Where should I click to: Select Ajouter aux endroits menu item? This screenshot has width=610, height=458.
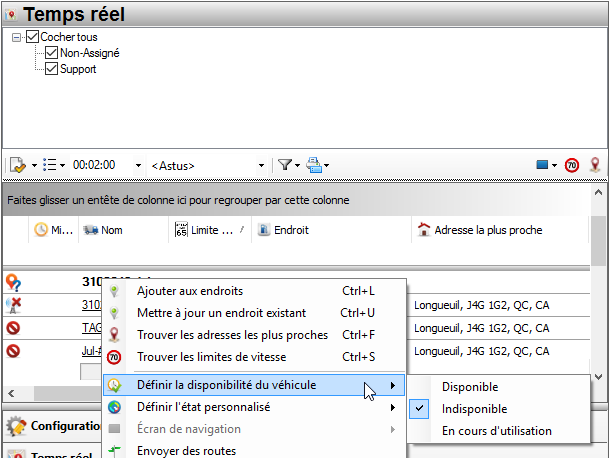189,291
